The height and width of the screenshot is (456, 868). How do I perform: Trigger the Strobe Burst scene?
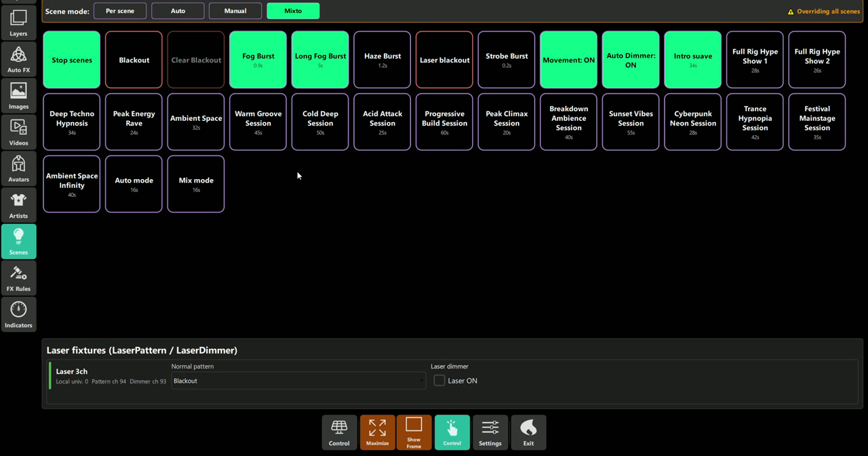point(507,60)
